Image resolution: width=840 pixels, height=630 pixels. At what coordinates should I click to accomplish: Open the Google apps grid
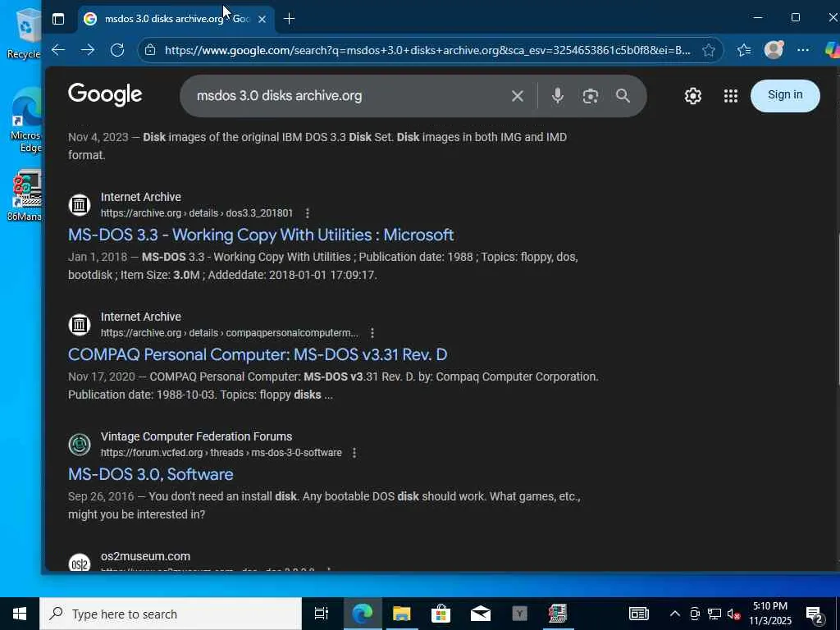pos(731,96)
